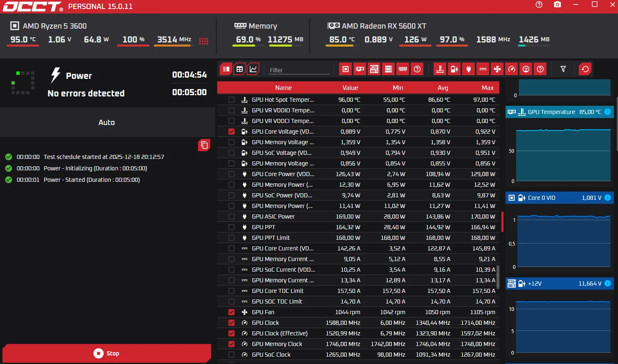Check the GPU ASIC Power checkbox
The image size is (618, 364).
coord(231,217)
